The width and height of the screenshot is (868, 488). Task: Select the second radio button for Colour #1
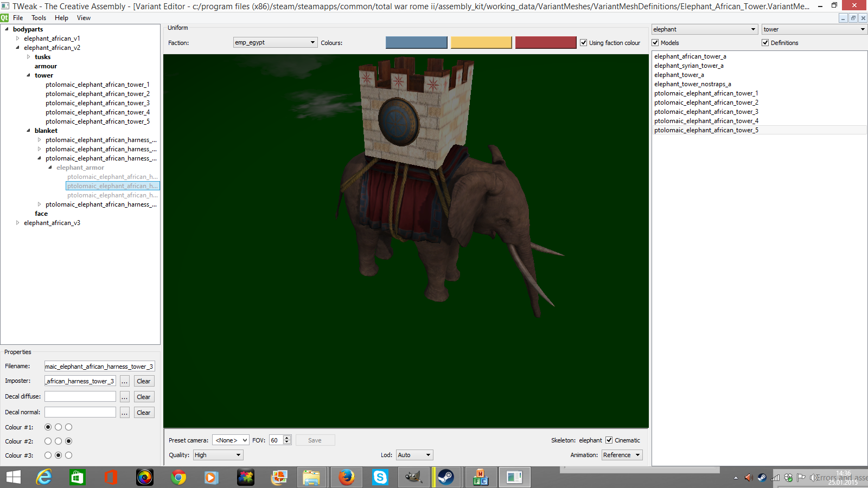click(x=59, y=427)
